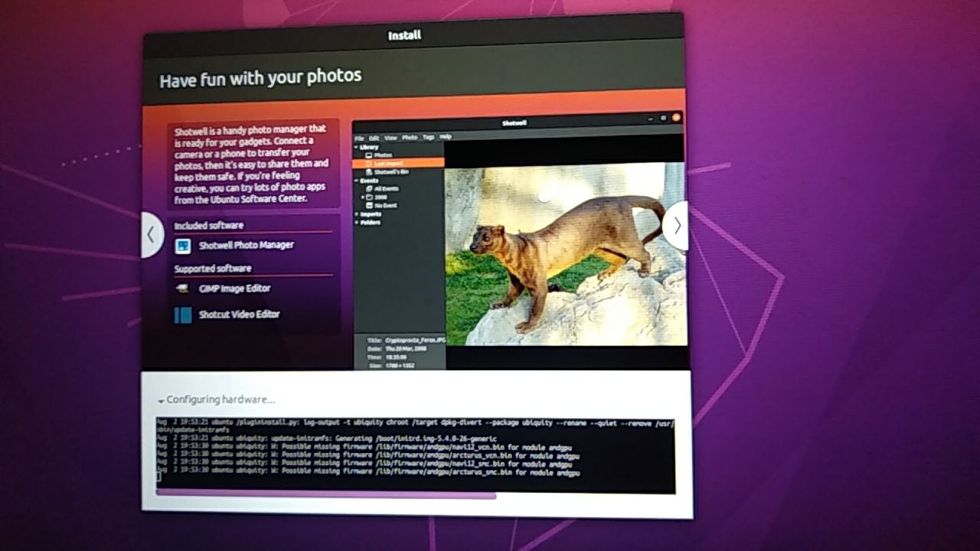Click the fossa photo in Shotwell preview

[565, 253]
